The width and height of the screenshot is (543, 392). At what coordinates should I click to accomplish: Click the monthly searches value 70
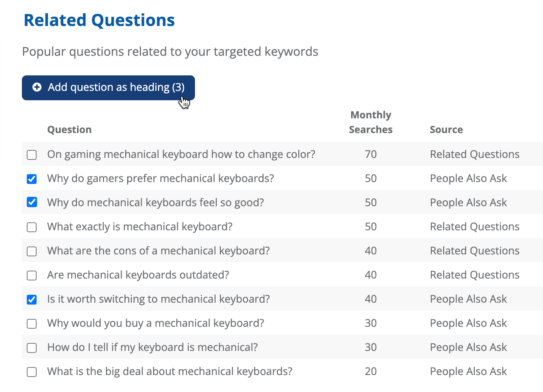(x=371, y=154)
